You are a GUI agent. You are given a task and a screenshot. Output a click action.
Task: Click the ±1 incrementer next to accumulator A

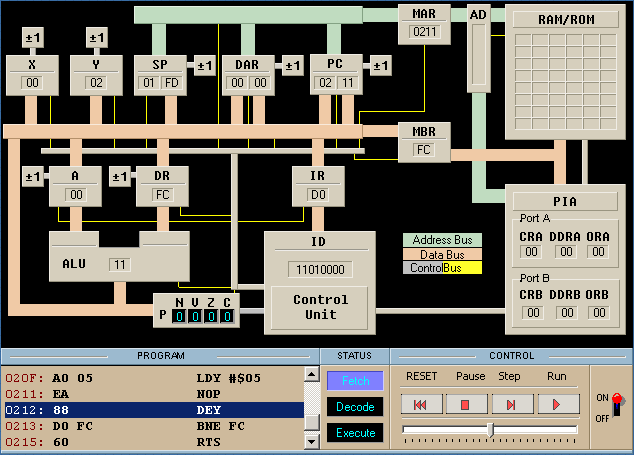(34, 177)
